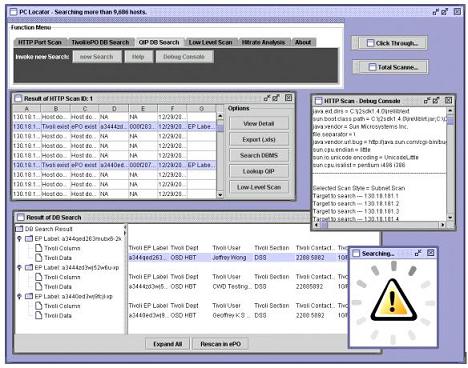Viewport: 468px width, 368px height.
Task: Click column header D in HTTP scan table
Action: pyautogui.click(x=114, y=109)
